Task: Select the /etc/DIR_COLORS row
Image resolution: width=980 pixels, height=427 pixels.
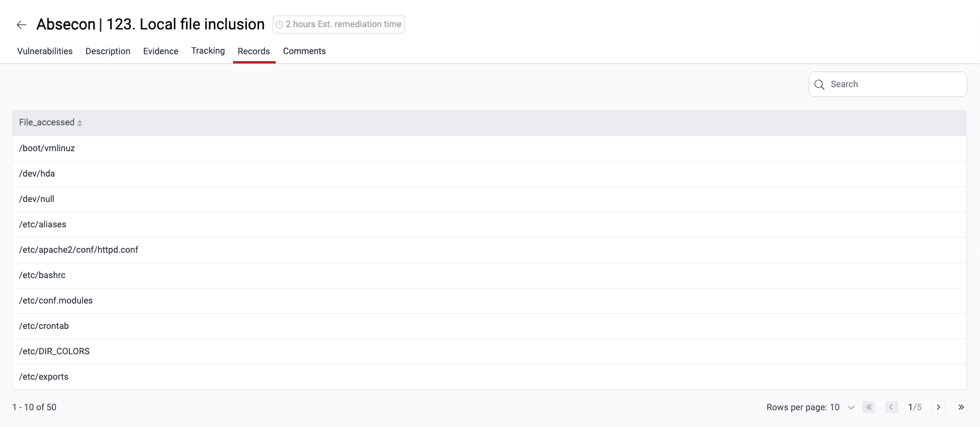Action: coord(489,351)
